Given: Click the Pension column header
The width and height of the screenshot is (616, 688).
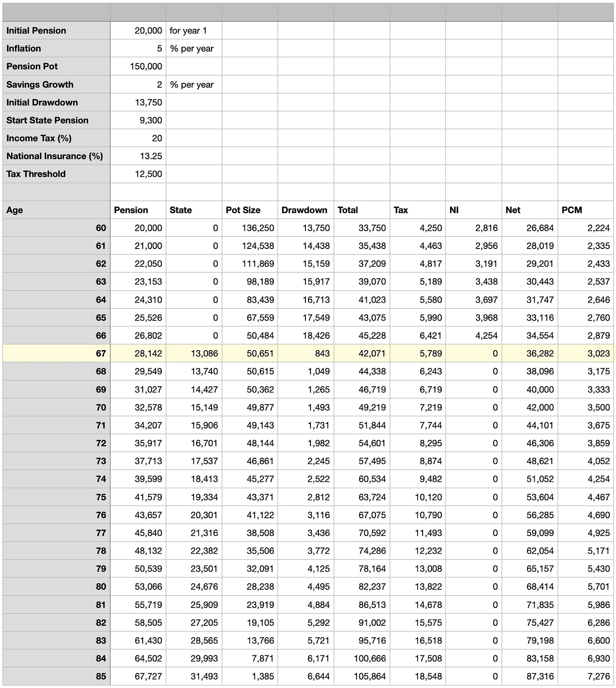Looking at the screenshot, I should (x=138, y=210).
